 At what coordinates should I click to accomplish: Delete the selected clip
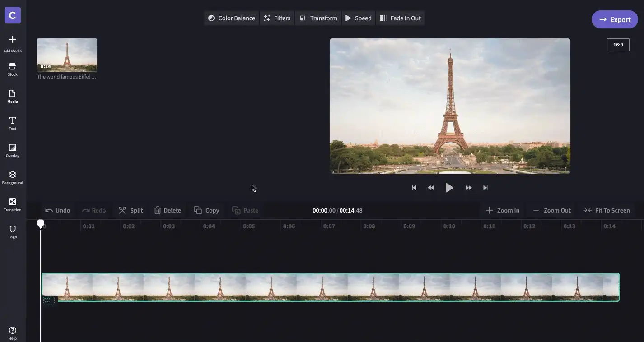click(168, 210)
